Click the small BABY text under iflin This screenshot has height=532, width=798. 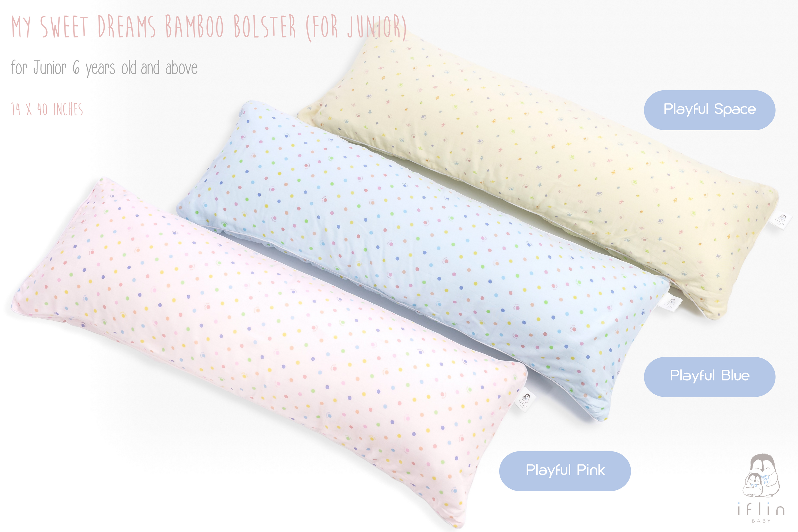761,521
